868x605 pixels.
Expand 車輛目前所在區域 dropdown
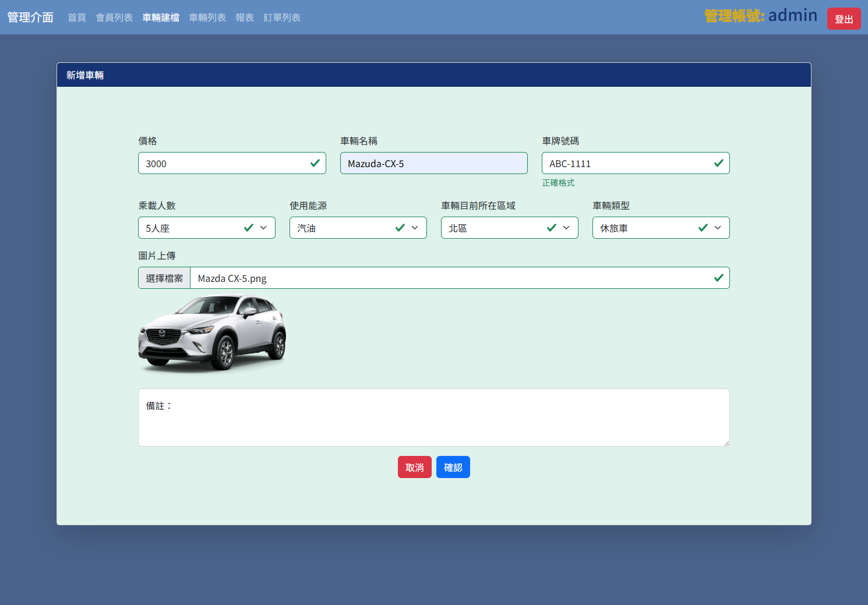click(510, 228)
